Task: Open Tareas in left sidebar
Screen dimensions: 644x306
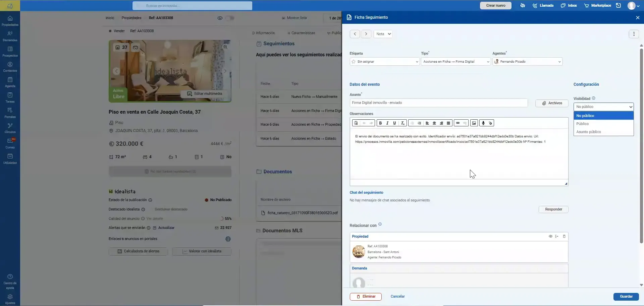Action: point(10,97)
